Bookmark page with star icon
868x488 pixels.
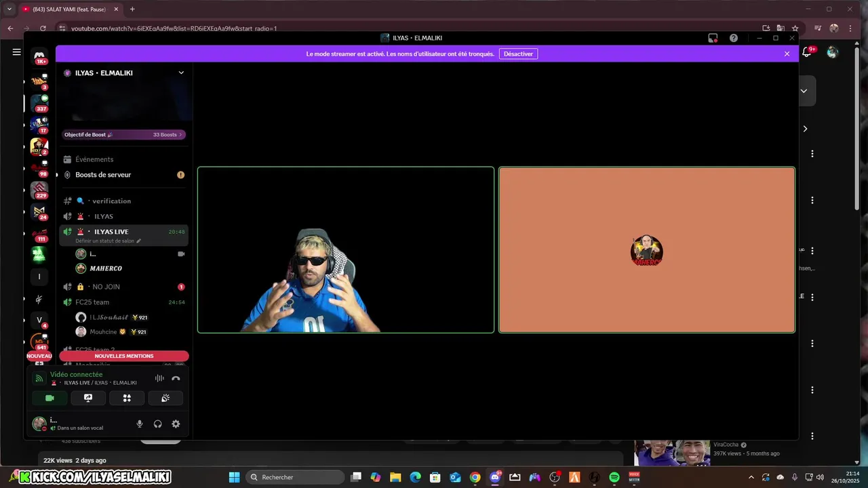795,28
